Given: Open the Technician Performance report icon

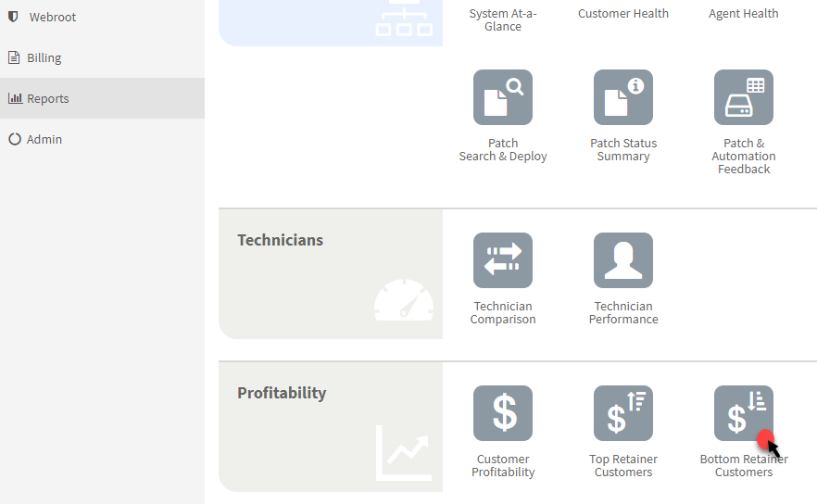Looking at the screenshot, I should tap(623, 260).
